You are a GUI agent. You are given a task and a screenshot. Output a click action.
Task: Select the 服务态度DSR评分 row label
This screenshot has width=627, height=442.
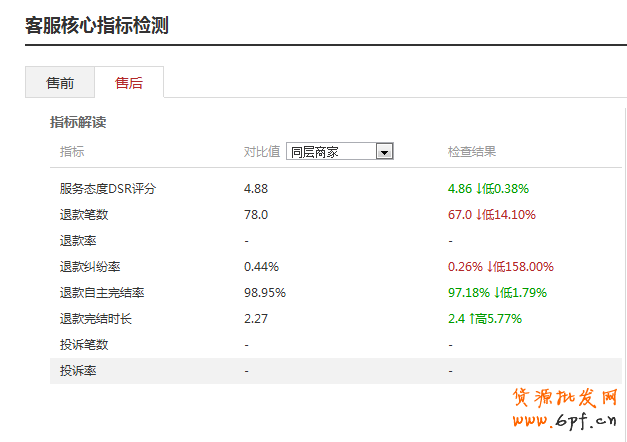coord(108,188)
